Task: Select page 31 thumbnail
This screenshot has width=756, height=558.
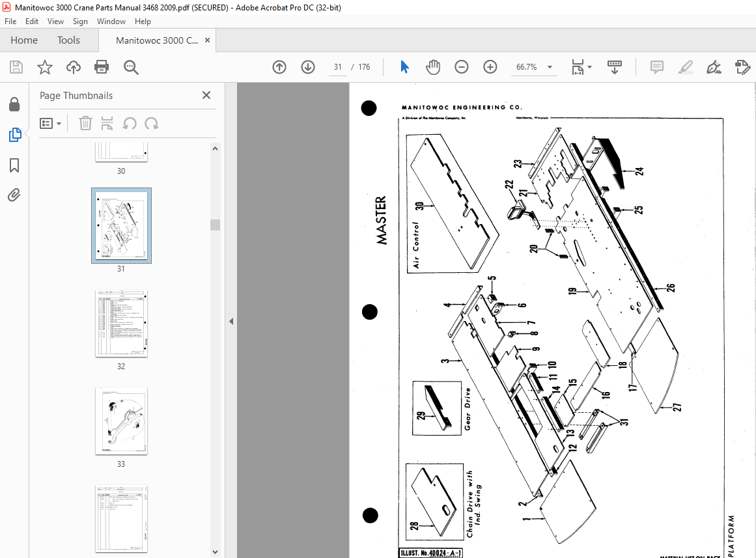Action: click(122, 226)
